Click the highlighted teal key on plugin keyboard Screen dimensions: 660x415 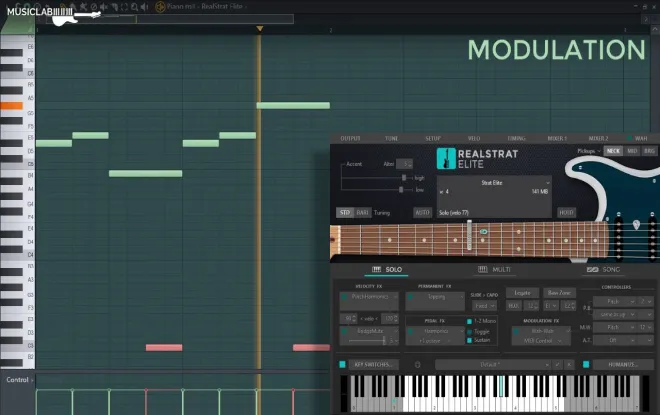pyautogui.click(x=501, y=386)
